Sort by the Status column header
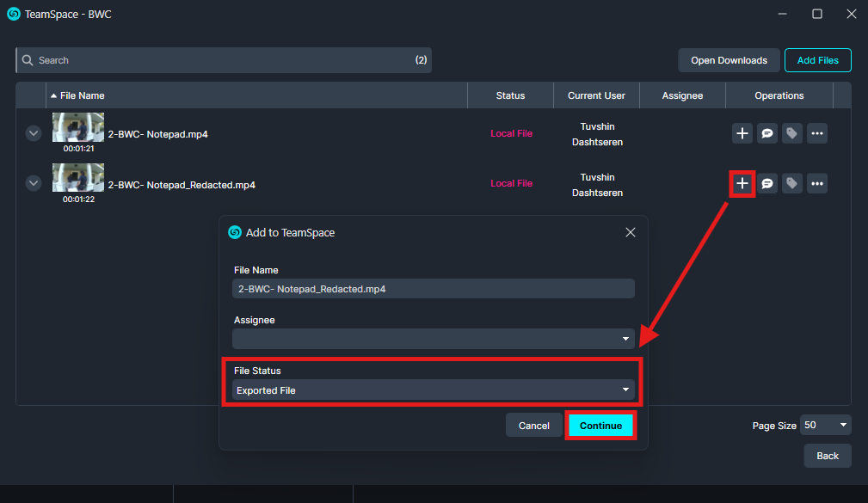This screenshot has width=868, height=503. coord(510,95)
